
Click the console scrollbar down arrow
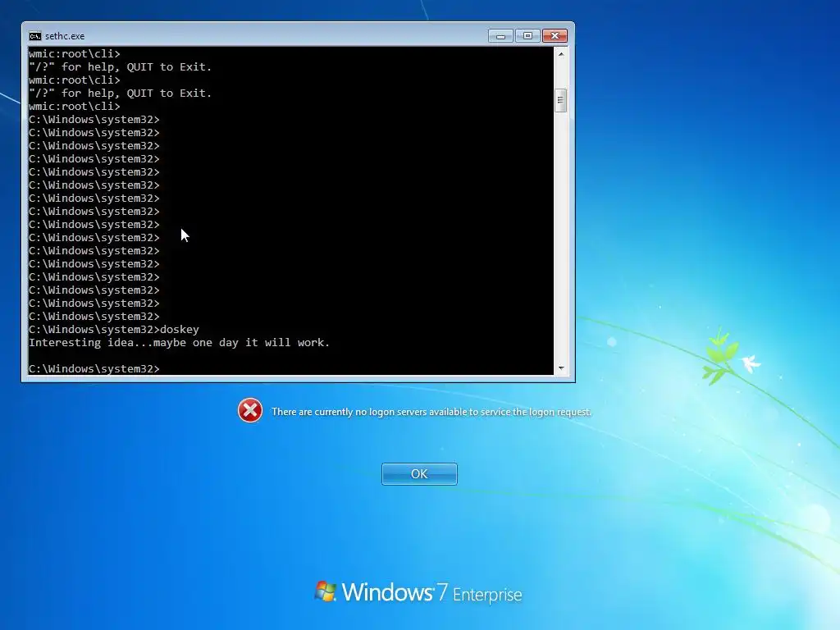click(x=561, y=368)
